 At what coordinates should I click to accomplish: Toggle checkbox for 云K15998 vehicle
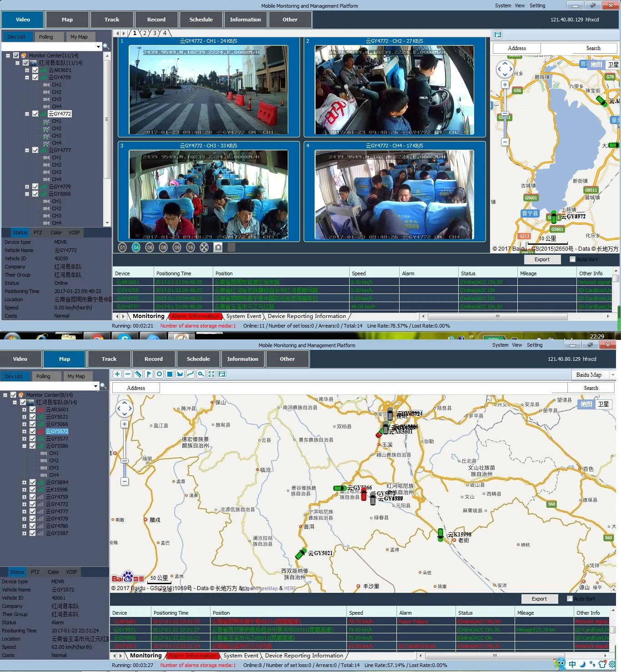coord(32,490)
